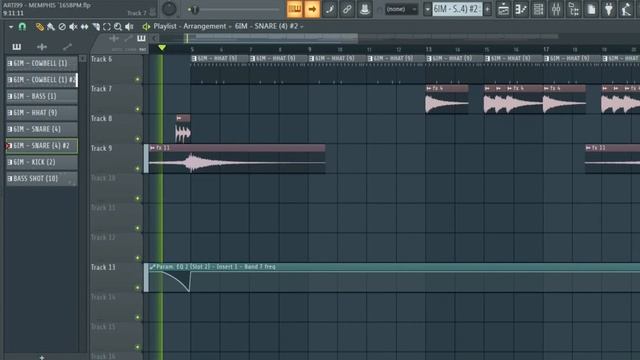
Task: Select the 6IM - COWBELL (1) pattern
Action: (x=42, y=63)
